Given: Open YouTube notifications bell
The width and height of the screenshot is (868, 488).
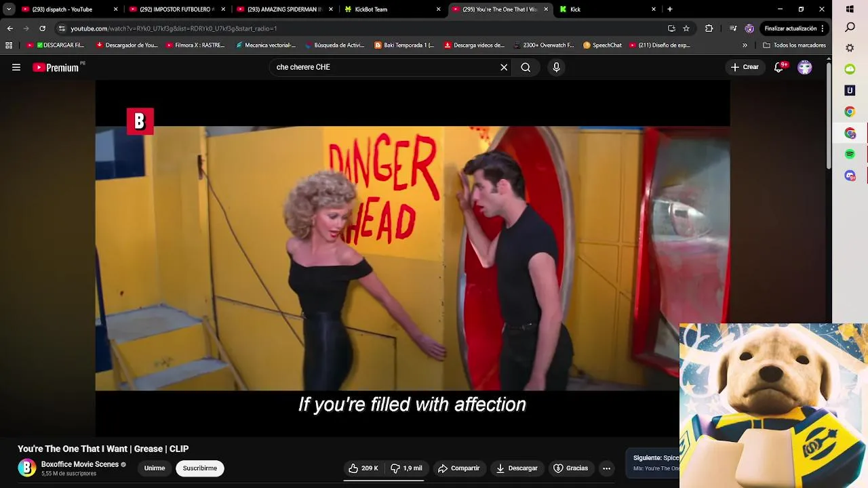Looking at the screenshot, I should (x=779, y=67).
